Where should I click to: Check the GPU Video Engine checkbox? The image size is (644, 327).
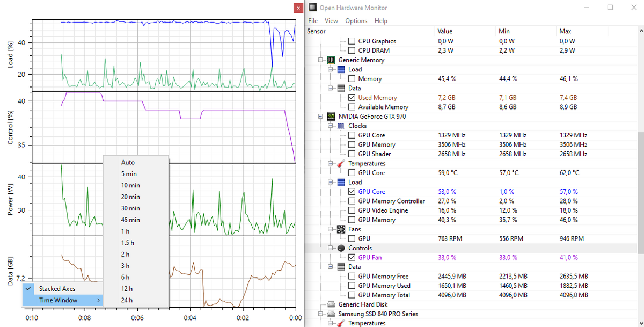coord(352,210)
